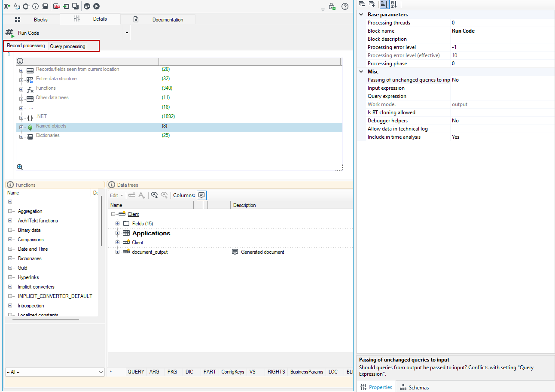Open the Documentation tab
Image resolution: width=555 pixels, height=392 pixels.
[x=158, y=19]
